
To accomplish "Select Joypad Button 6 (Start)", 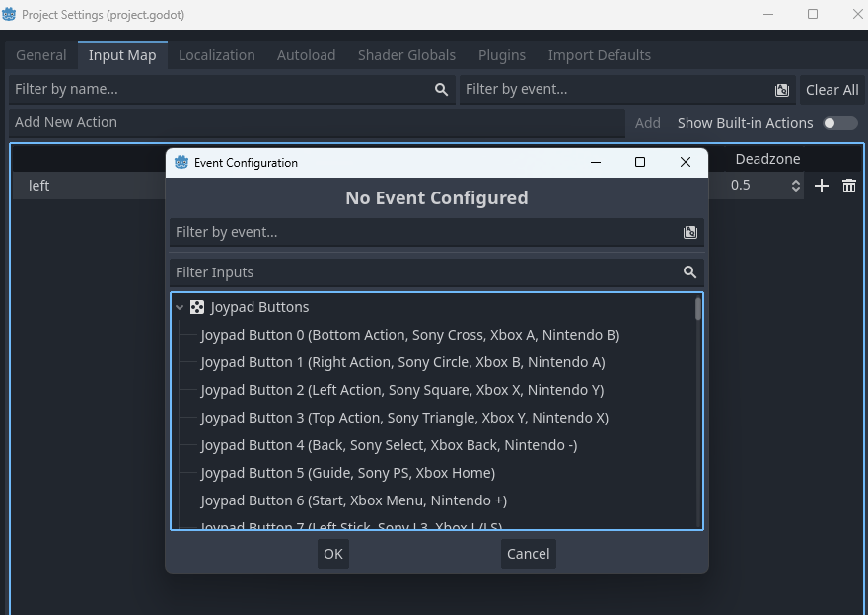I will click(x=353, y=500).
